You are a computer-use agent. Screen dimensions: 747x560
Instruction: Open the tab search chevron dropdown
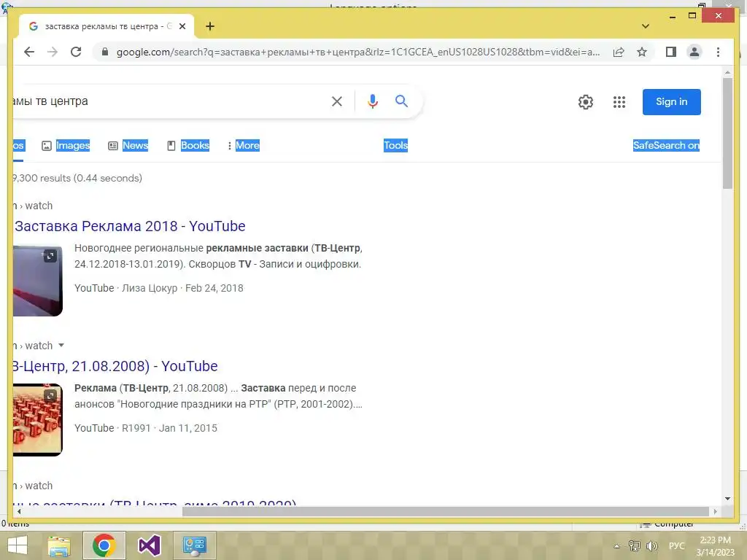[645, 26]
